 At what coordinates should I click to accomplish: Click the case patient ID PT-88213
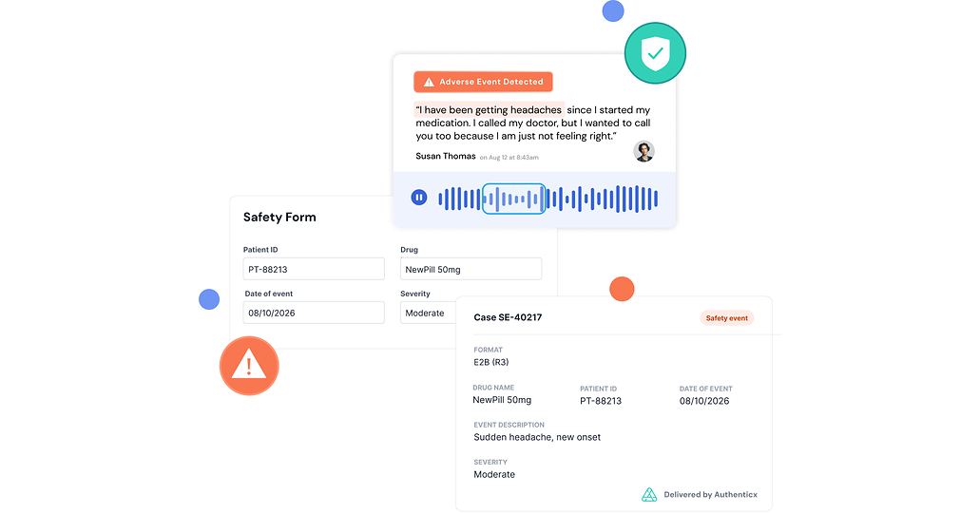[x=601, y=401]
